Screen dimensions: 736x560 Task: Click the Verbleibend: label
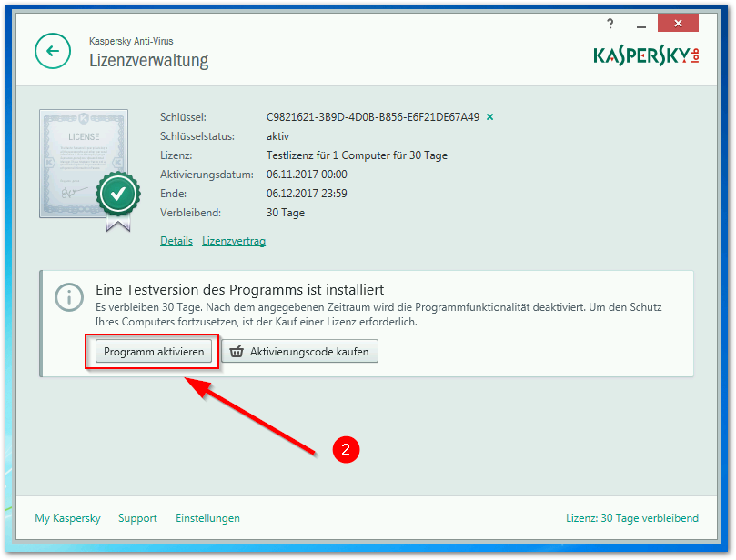(x=190, y=213)
